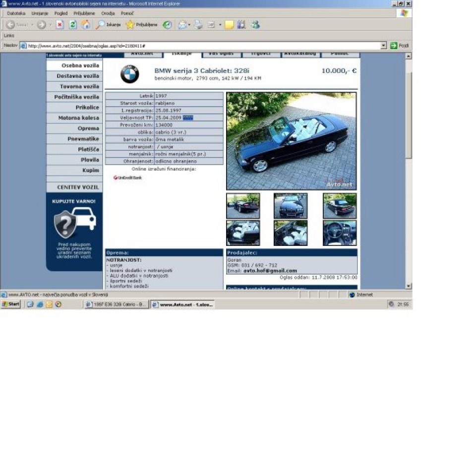The image size is (476, 476).
Task: Open the yellow Discuss note icon
Action: pyautogui.click(x=229, y=25)
